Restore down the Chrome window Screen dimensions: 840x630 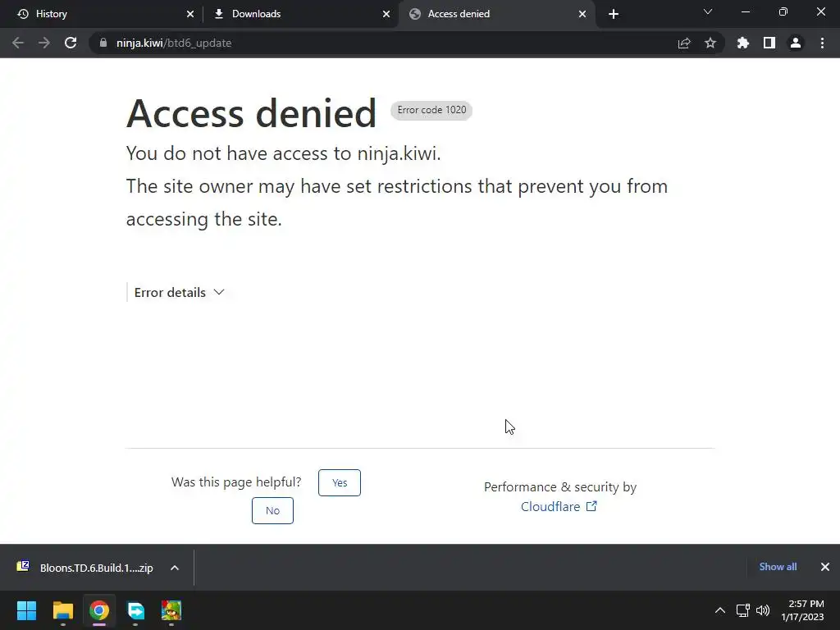(x=783, y=11)
